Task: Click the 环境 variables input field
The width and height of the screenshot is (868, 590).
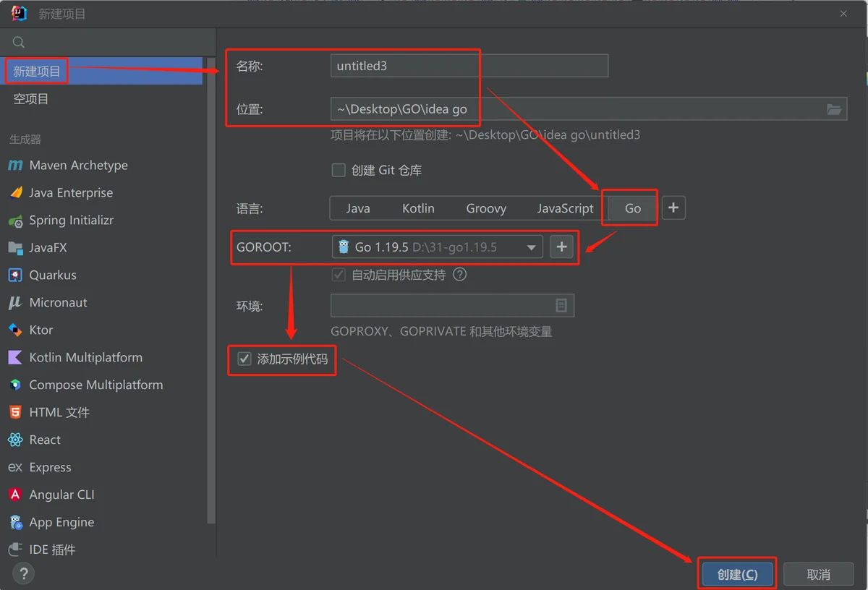Action: click(452, 306)
